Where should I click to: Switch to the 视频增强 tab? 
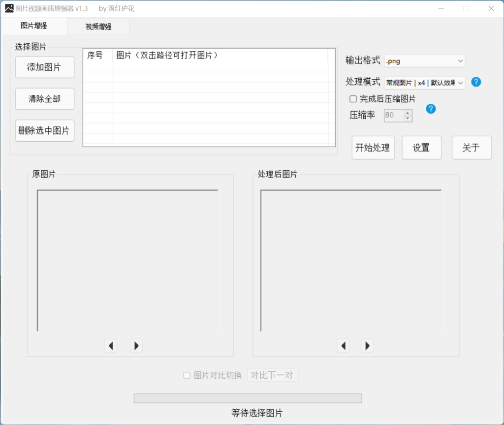98,27
